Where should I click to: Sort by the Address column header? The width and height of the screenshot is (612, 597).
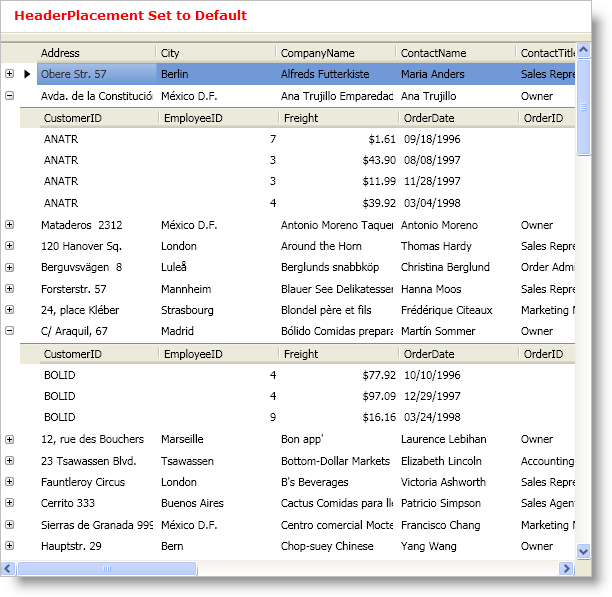click(96, 53)
